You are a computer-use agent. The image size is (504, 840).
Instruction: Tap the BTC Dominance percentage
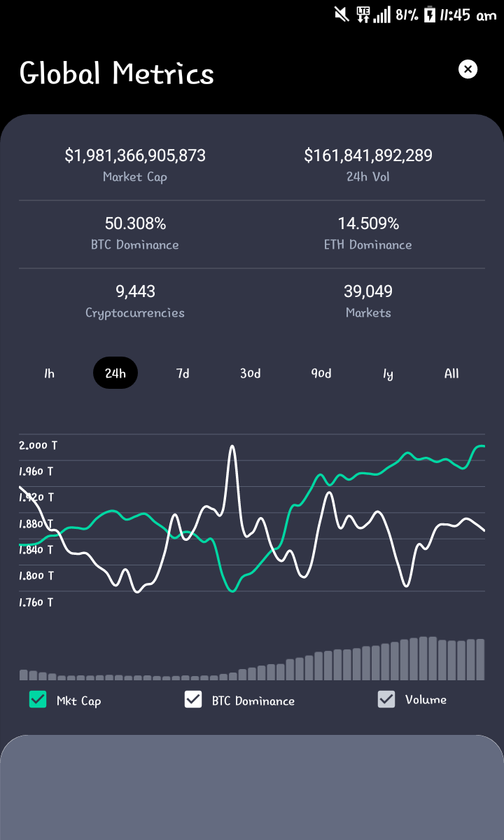135,223
